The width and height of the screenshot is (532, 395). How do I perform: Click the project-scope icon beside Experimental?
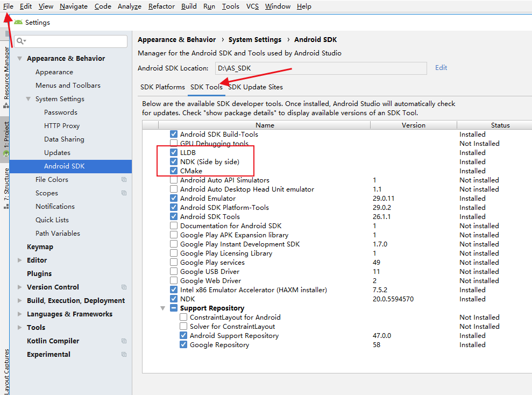pos(124,354)
